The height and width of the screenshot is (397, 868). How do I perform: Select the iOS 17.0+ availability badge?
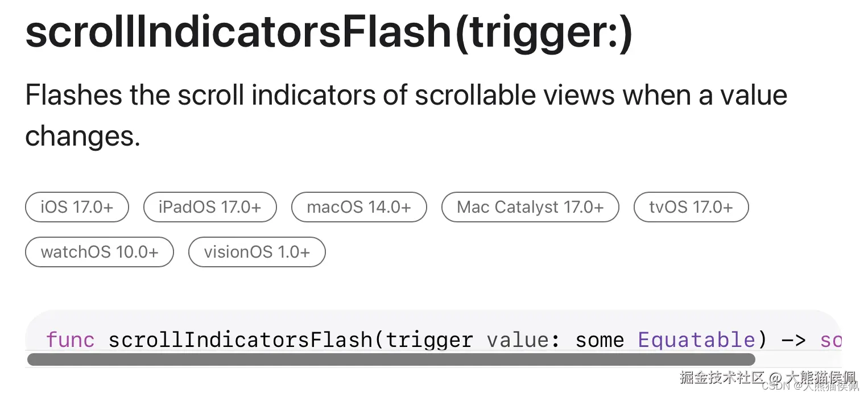(x=77, y=207)
